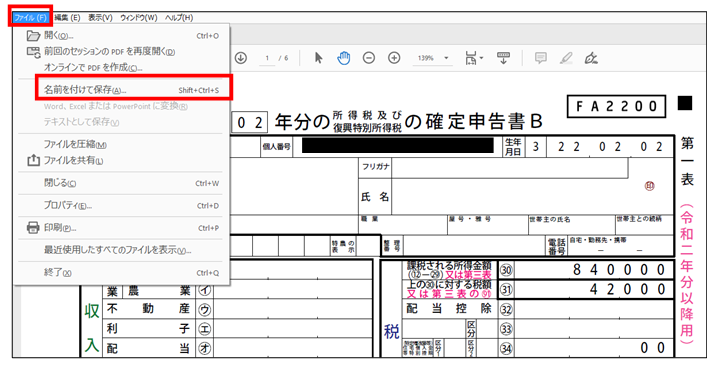Open the ヘルプ(H) menu
This screenshot has width=716, height=366.
coord(179,17)
